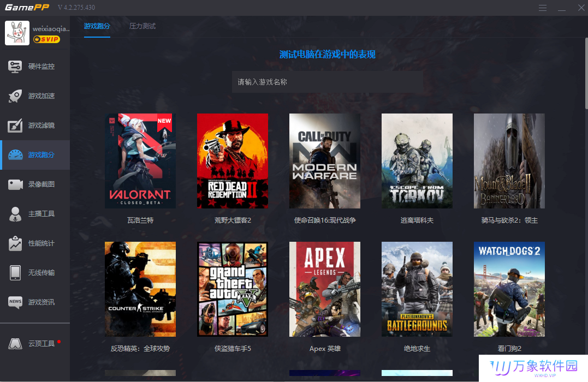Open the hamburger menu in title bar
The width and height of the screenshot is (588, 382).
542,8
